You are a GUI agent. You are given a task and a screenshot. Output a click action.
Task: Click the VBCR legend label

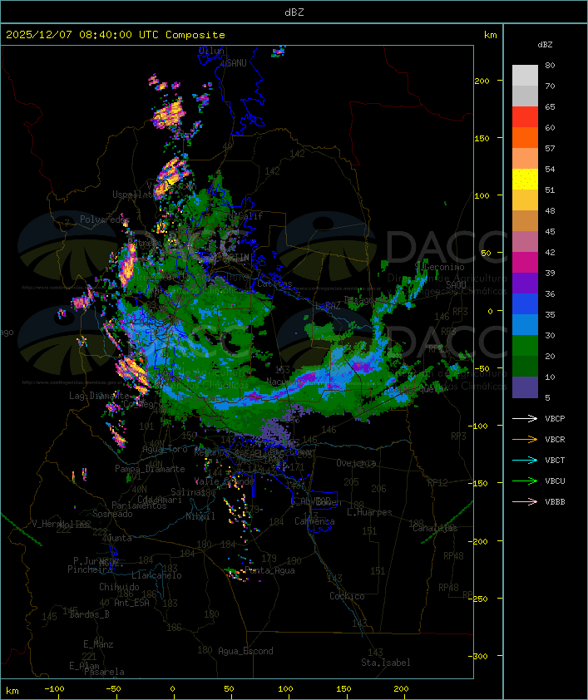[x=555, y=439]
